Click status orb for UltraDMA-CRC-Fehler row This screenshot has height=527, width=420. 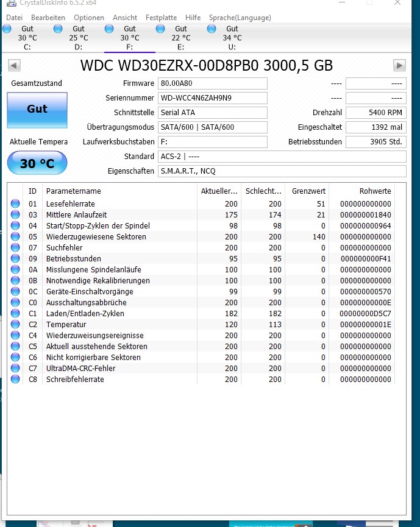click(x=15, y=368)
